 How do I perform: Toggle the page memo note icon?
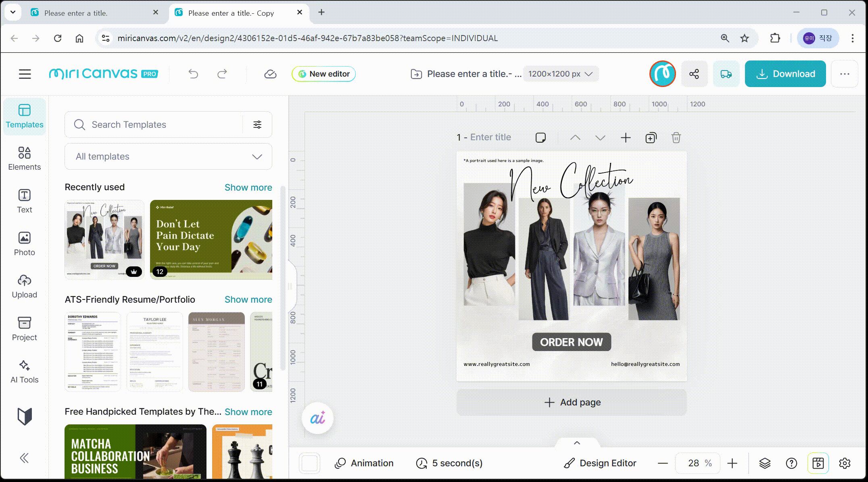[x=540, y=138]
